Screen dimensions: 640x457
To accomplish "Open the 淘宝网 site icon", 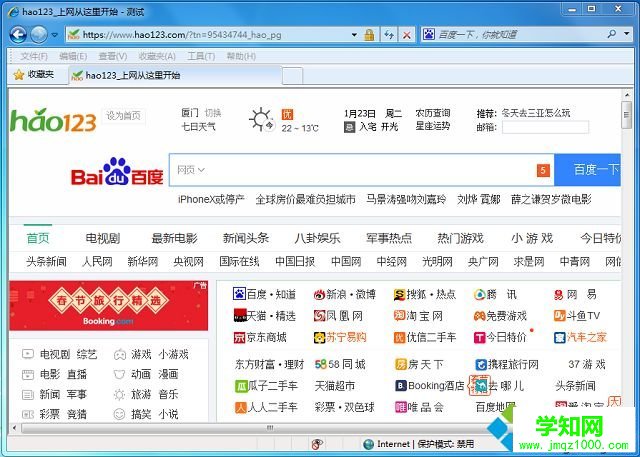I will [x=400, y=315].
